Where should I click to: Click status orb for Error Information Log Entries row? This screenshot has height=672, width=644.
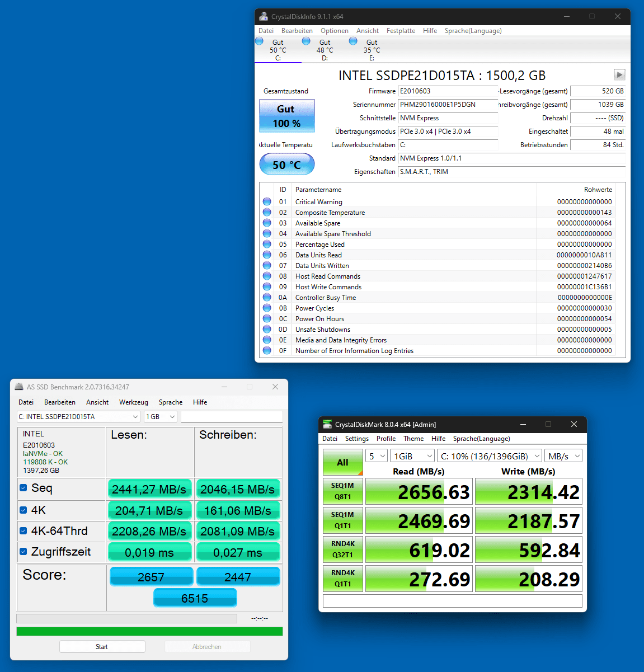[267, 350]
